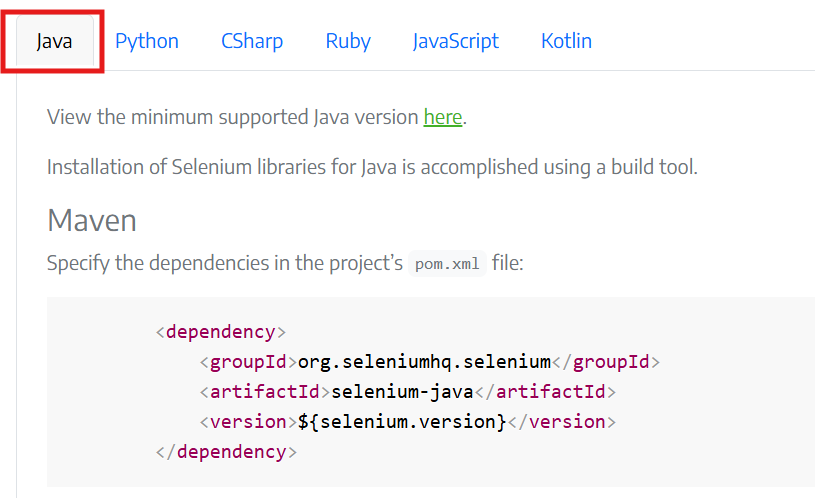Click org.seleniumhq.selenium groupId line
Viewport: 815px width, 498px height.
pyautogui.click(x=430, y=362)
